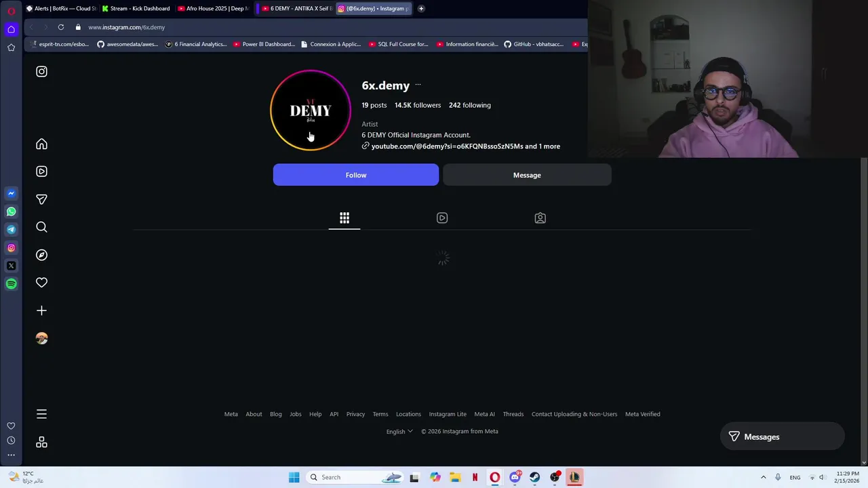Message the 6x.demy account
The image size is (868, 488).
[527, 175]
